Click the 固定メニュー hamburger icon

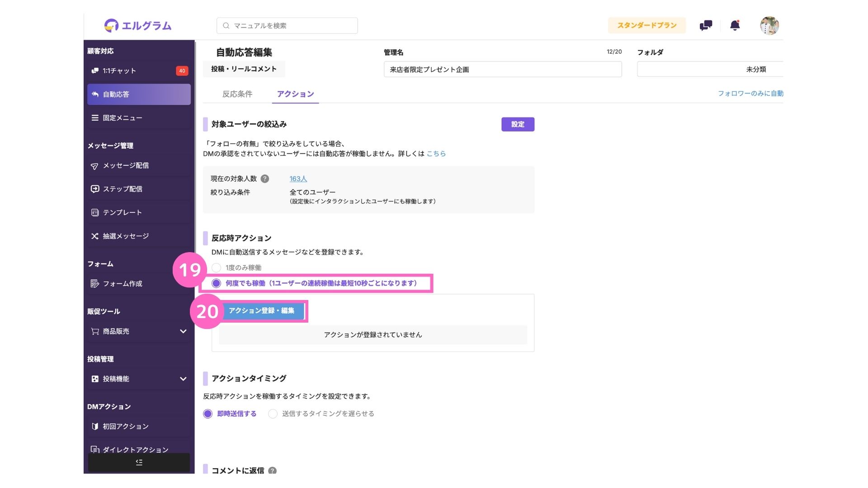95,117
